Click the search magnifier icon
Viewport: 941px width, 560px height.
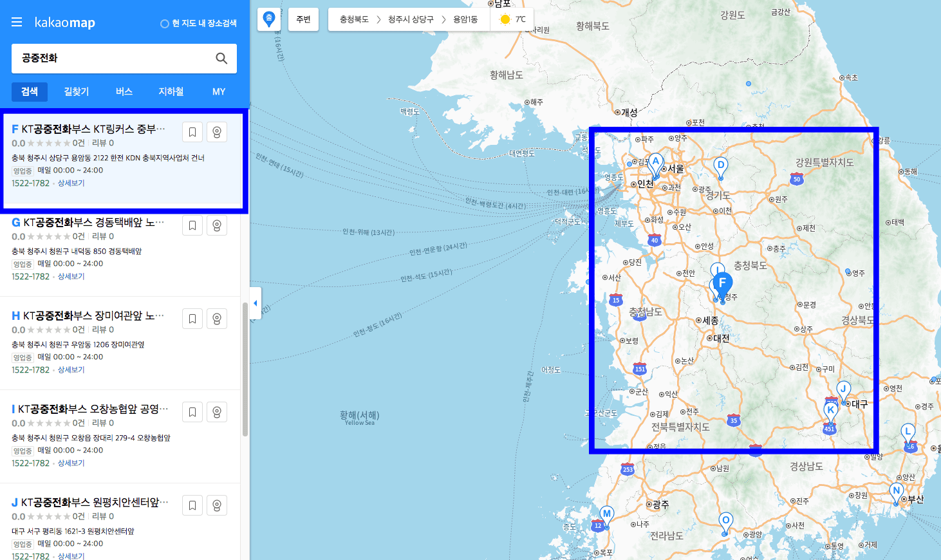click(221, 59)
